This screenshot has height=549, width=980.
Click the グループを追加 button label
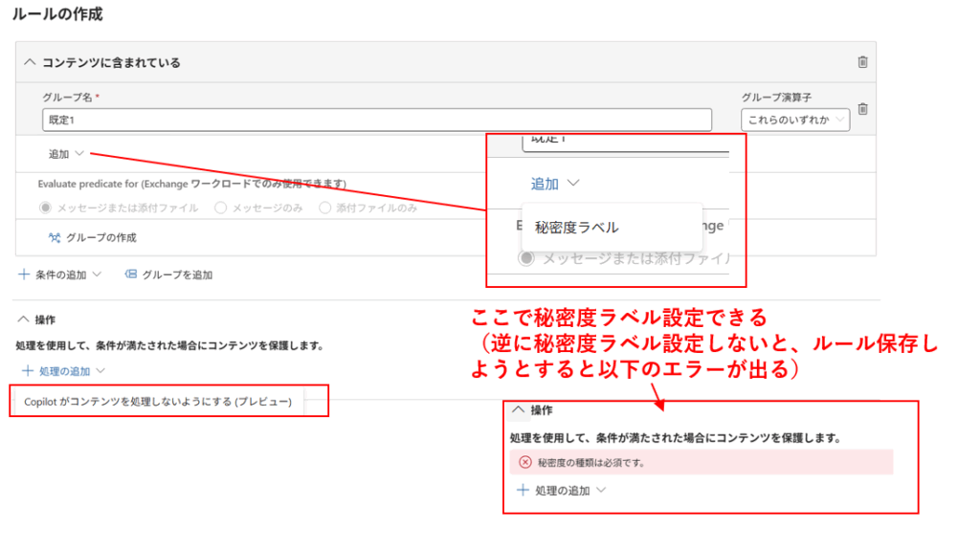point(177,274)
